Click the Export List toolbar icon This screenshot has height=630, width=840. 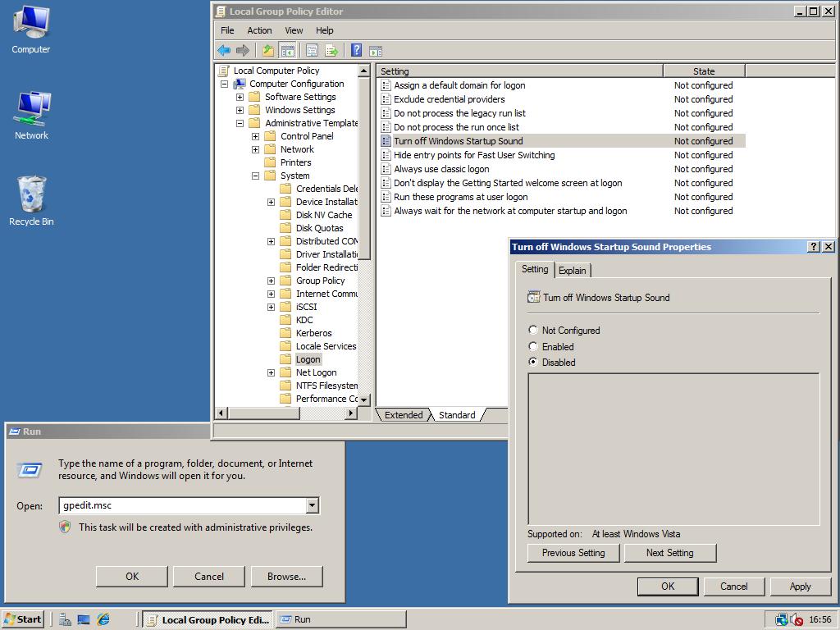coord(331,51)
